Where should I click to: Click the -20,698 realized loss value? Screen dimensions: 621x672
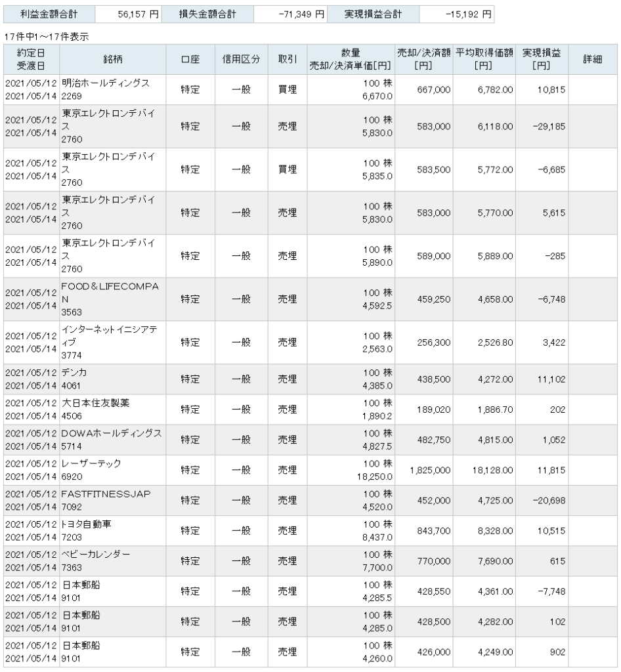point(549,501)
